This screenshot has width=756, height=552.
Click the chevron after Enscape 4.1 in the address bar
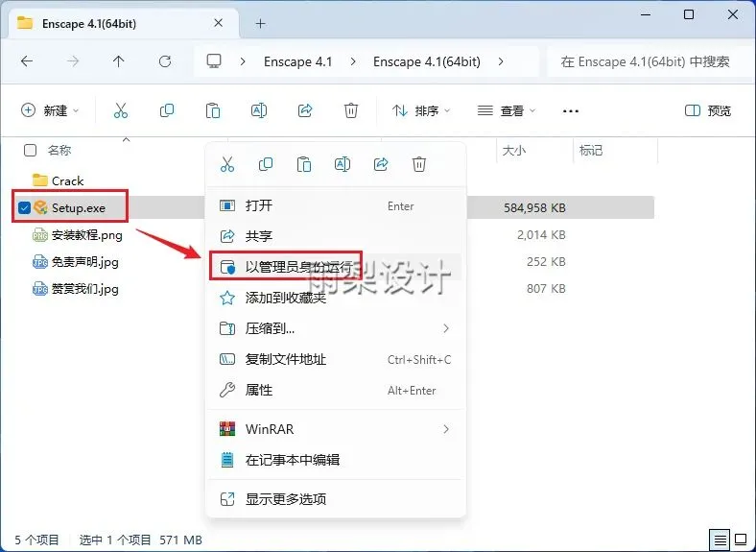(353, 61)
